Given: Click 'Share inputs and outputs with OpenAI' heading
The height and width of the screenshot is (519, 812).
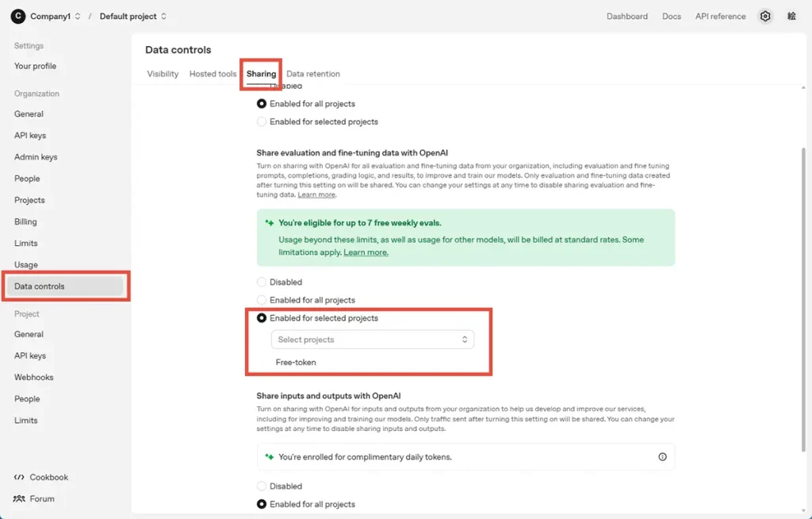Looking at the screenshot, I should point(328,396).
